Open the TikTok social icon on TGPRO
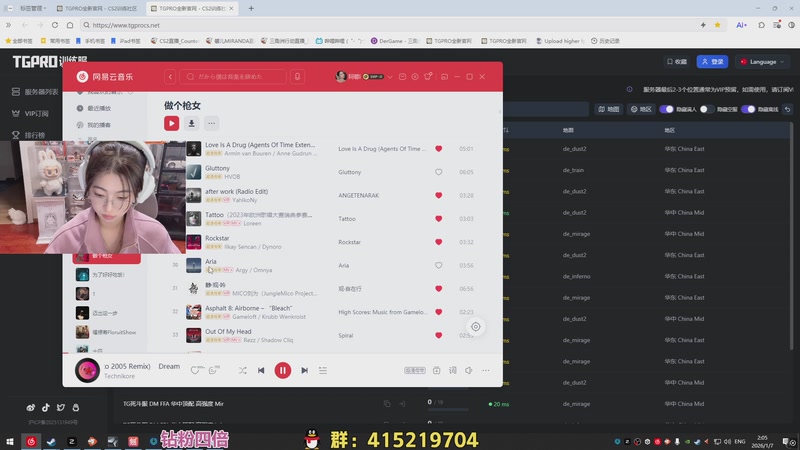This screenshot has height=450, width=800. tap(45, 407)
